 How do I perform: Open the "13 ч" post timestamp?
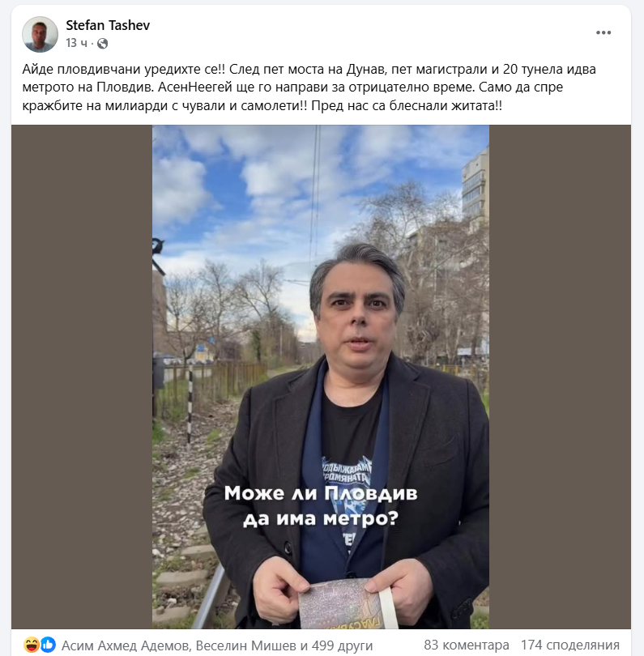pyautogui.click(x=77, y=43)
